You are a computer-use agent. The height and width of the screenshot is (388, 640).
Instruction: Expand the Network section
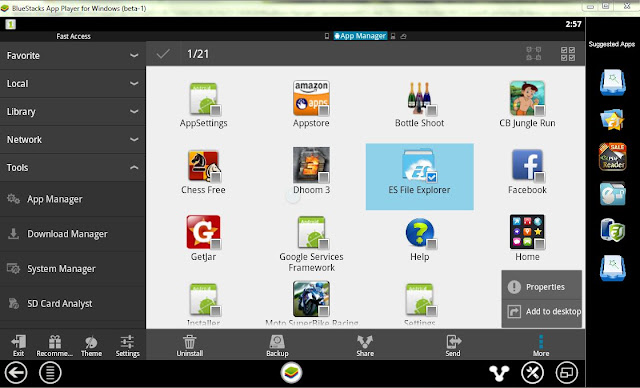73,140
